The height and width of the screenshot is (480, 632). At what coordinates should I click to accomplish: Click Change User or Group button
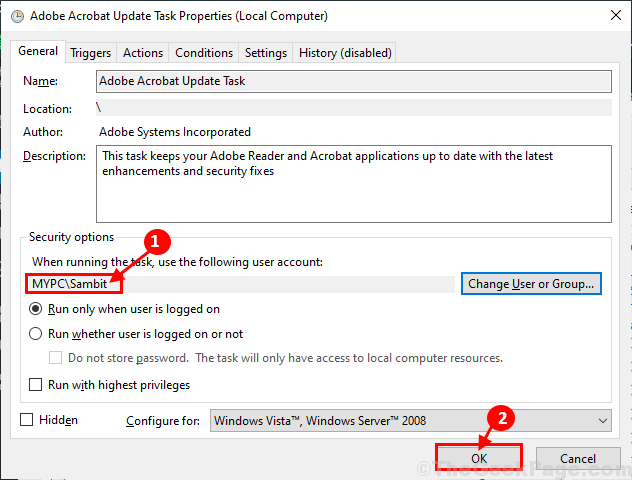tap(531, 284)
